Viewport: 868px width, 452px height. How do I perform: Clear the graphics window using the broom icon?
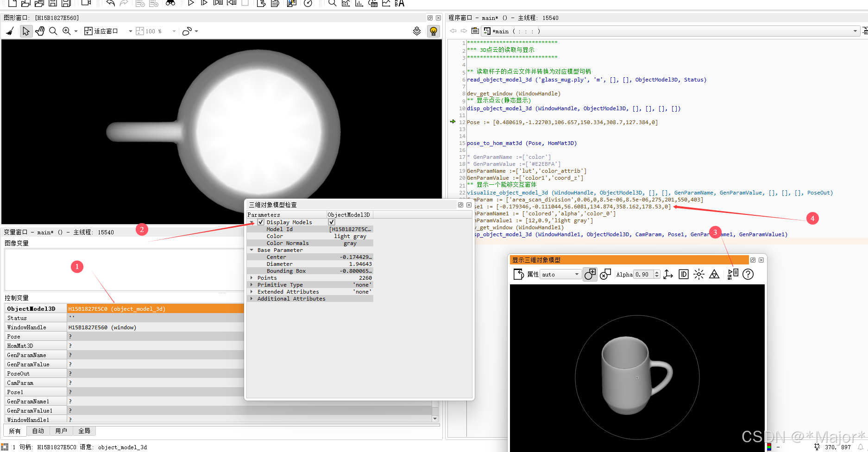(x=10, y=31)
